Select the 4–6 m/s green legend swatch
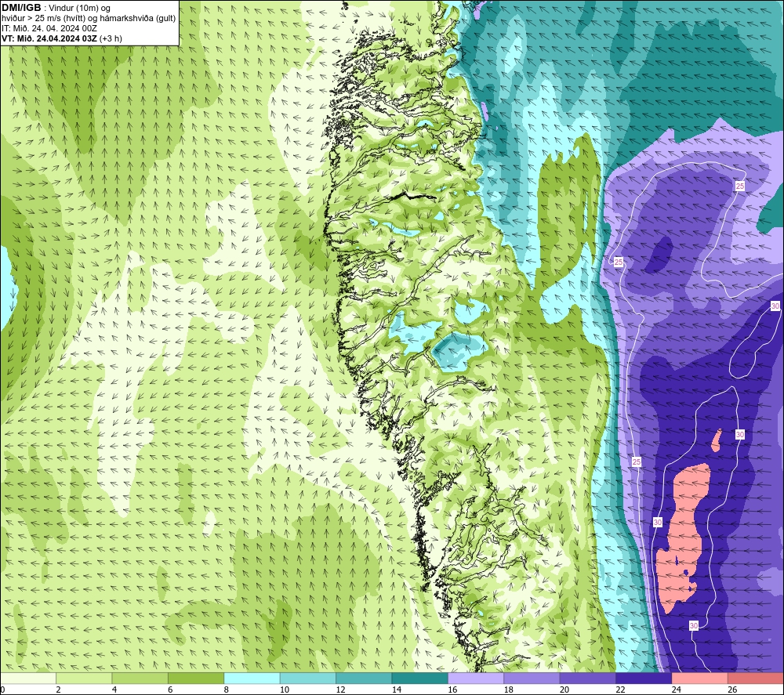 click(x=140, y=678)
